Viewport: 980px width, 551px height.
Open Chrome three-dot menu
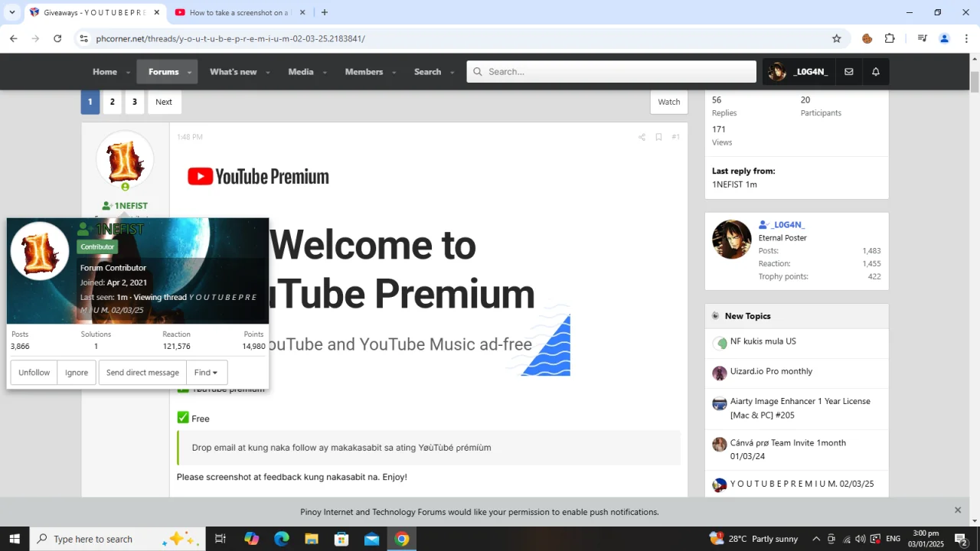tap(966, 38)
